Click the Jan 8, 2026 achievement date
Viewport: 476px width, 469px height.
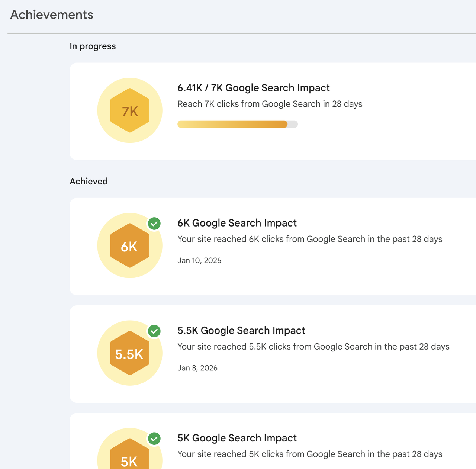pos(197,368)
